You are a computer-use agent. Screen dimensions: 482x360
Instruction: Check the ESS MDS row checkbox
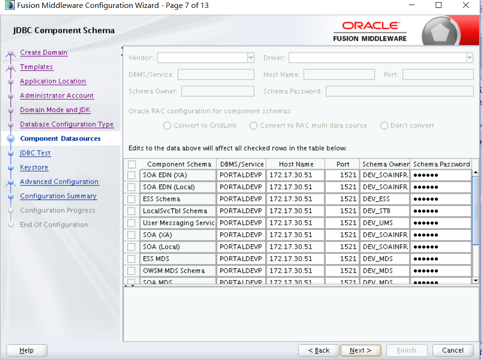(x=131, y=259)
